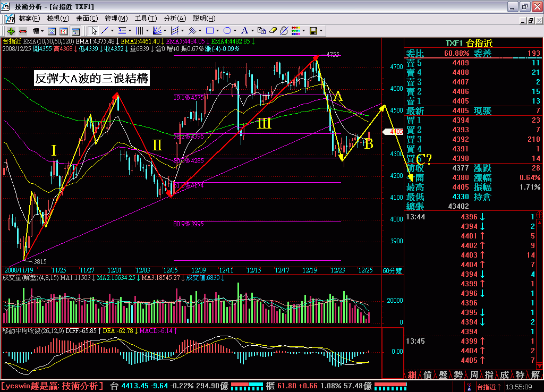Viewport: 544px width, 392px height.
Task: Click the tick list scrollbar up arrow
Action: (x=539, y=223)
